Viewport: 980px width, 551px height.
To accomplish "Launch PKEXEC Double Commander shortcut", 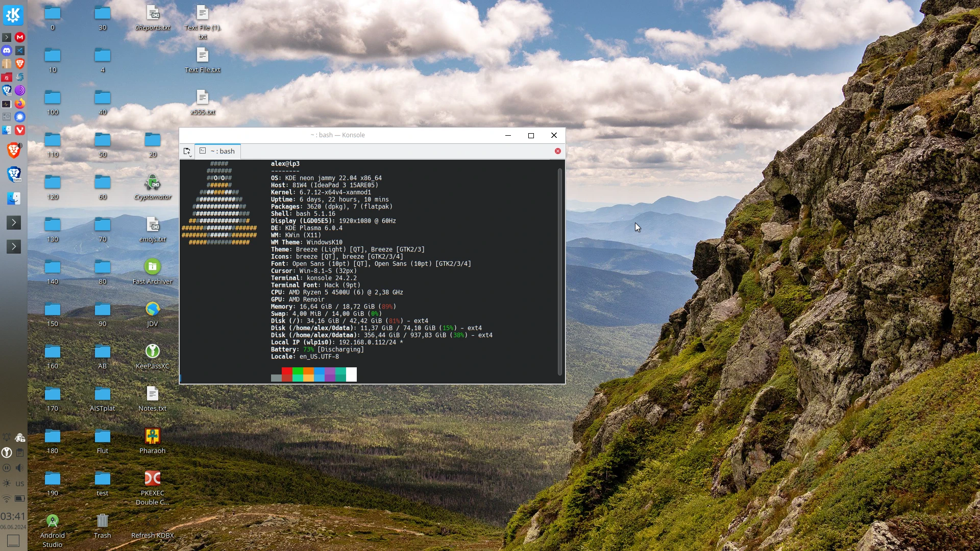I will 153,488.
